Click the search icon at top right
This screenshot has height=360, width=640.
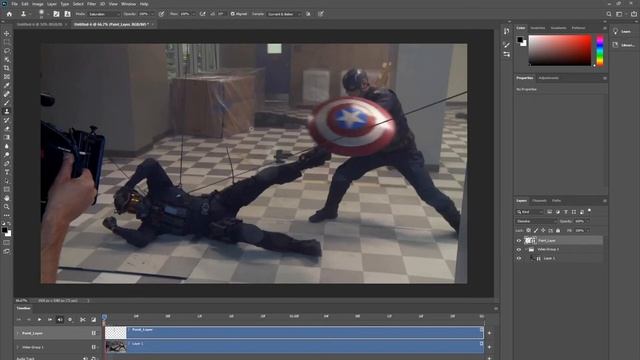(x=609, y=14)
